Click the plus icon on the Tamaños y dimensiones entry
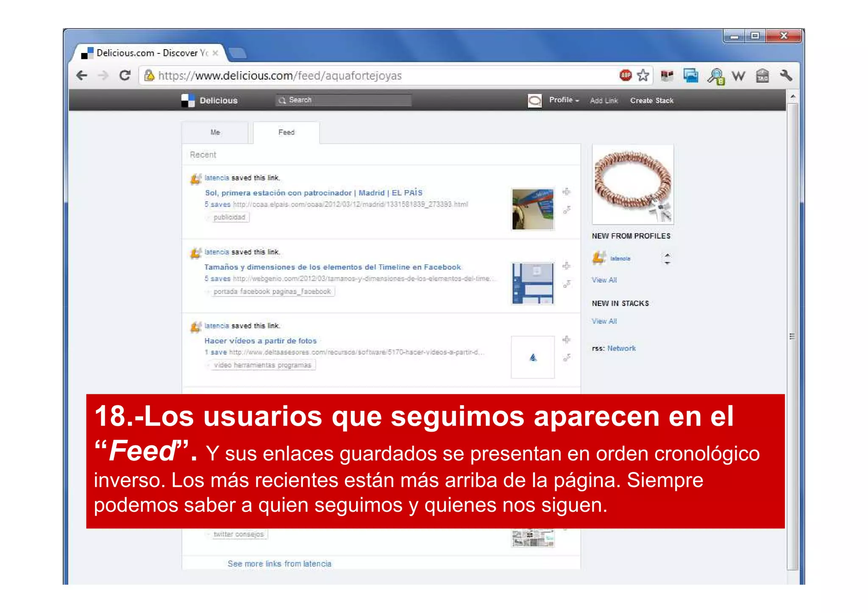868x613 pixels. tap(566, 266)
